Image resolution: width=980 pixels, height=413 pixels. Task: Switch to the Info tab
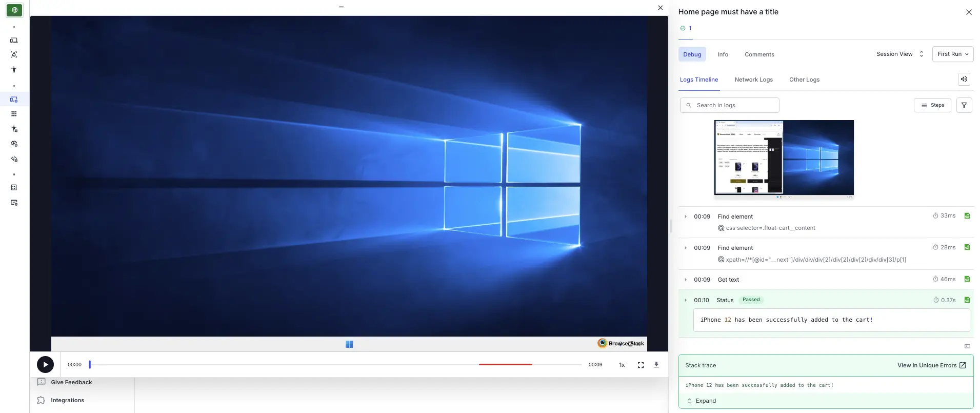pyautogui.click(x=723, y=54)
